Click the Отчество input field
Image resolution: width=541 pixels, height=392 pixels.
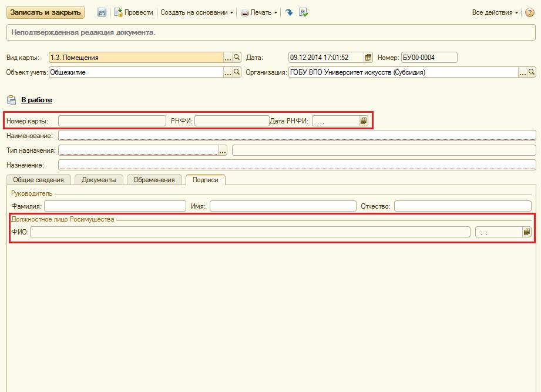[463, 206]
